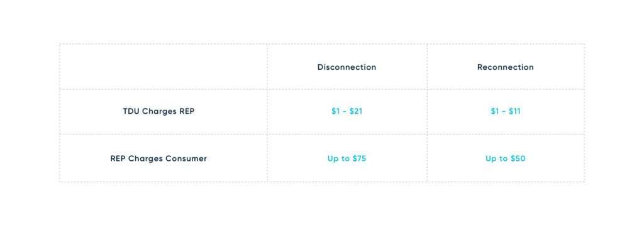Select the TDU Charges REP row label
Image resolution: width=644 pixels, height=230 pixels.
click(x=158, y=111)
